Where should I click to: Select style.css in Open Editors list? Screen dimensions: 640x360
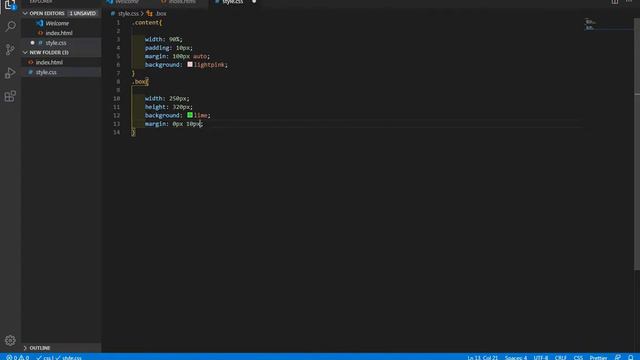click(56, 43)
